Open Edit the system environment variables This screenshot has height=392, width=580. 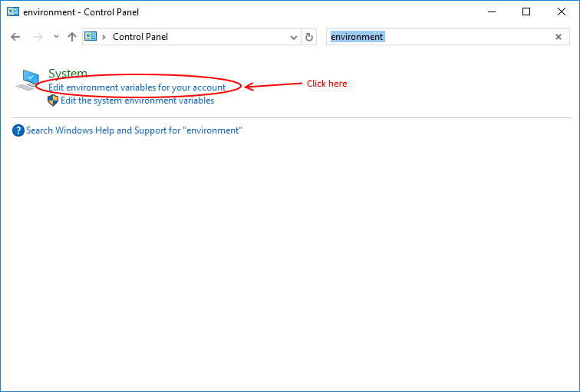pyautogui.click(x=137, y=100)
